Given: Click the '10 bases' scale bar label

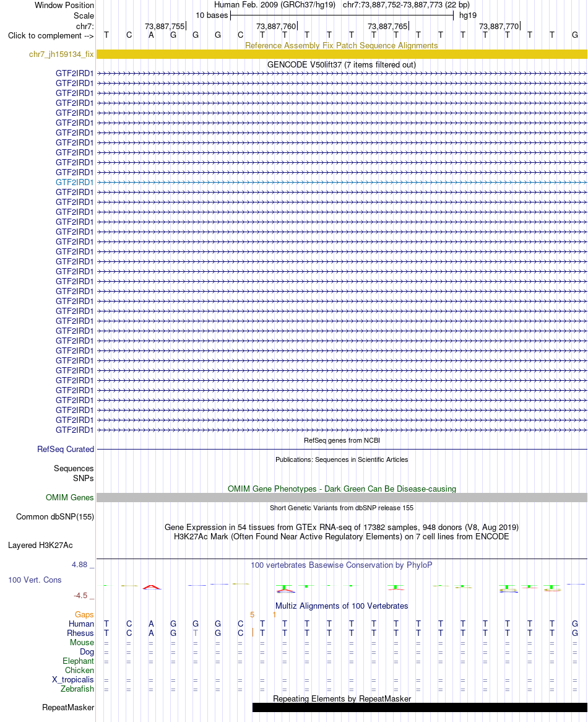Looking at the screenshot, I should point(212,15).
